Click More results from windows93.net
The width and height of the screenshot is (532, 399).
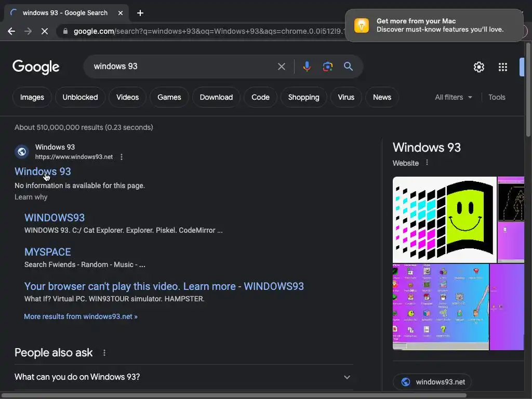pyautogui.click(x=81, y=316)
